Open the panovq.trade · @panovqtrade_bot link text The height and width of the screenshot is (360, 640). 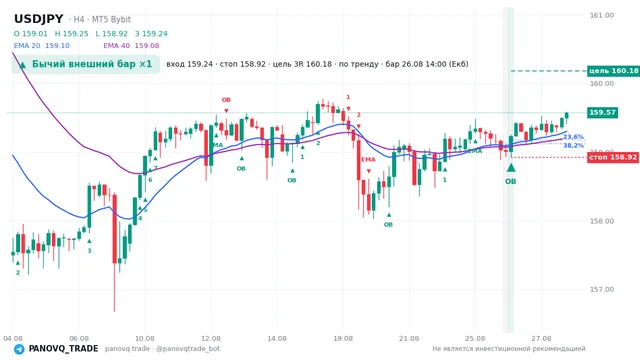[x=162, y=349]
